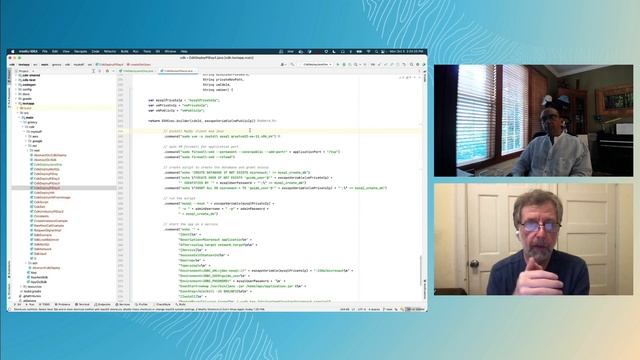Click the Build hammer icon in toolbar

click(x=292, y=64)
